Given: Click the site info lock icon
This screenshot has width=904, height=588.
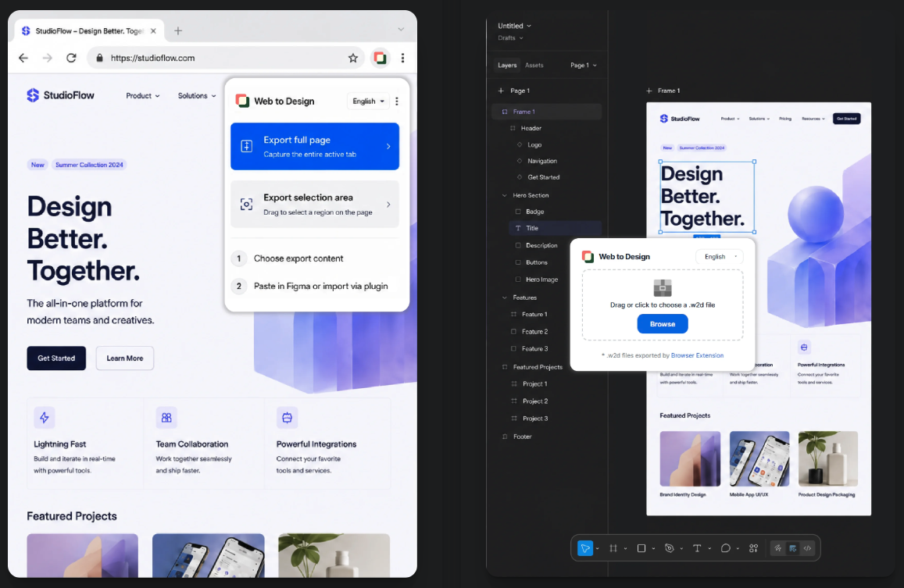Looking at the screenshot, I should coord(100,58).
